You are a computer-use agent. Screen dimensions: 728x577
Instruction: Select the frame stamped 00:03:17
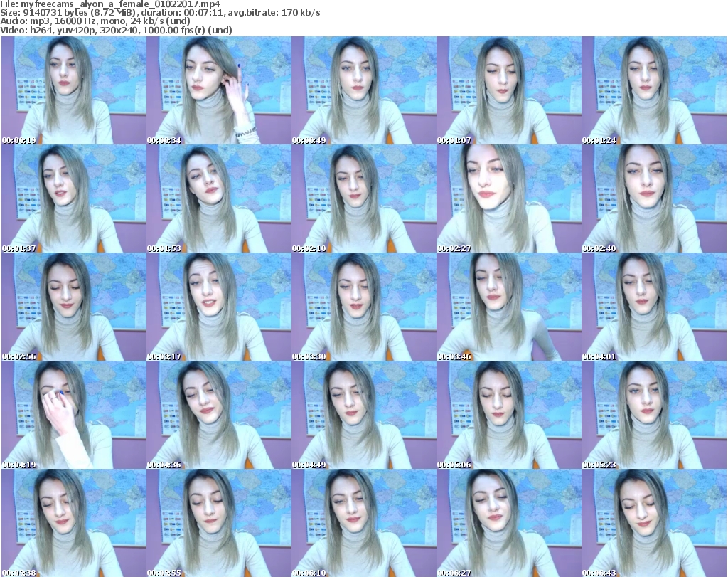[219, 307]
